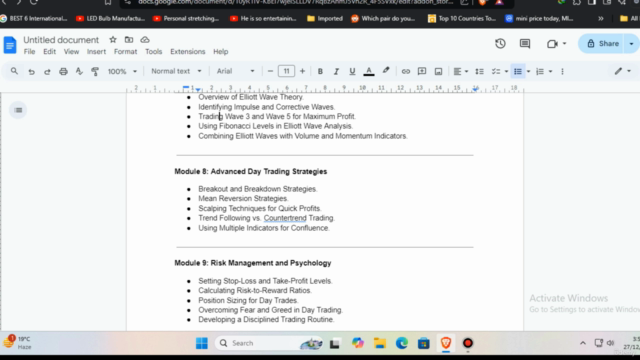Open line and paragraph spacing
Viewport: 640px width, 360px height.
coord(480,71)
